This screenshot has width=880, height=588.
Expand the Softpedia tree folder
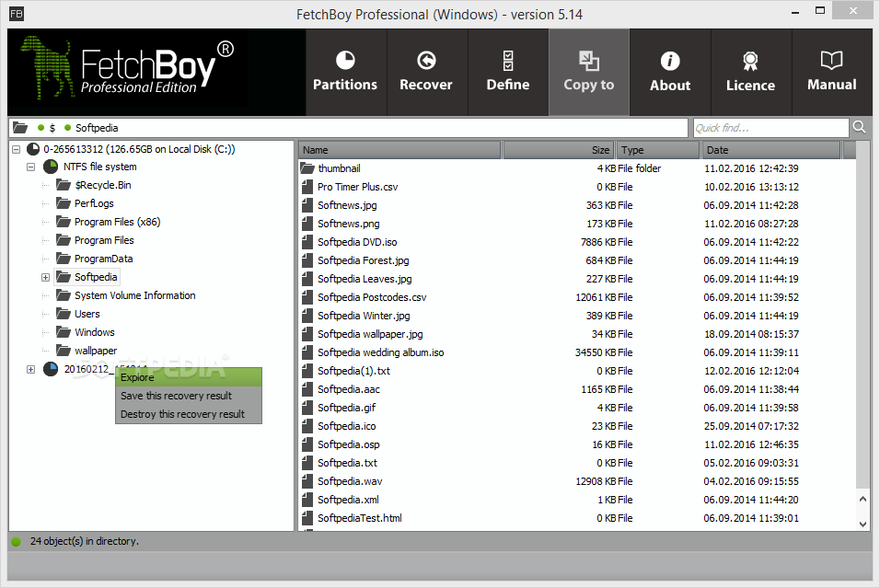coord(45,277)
